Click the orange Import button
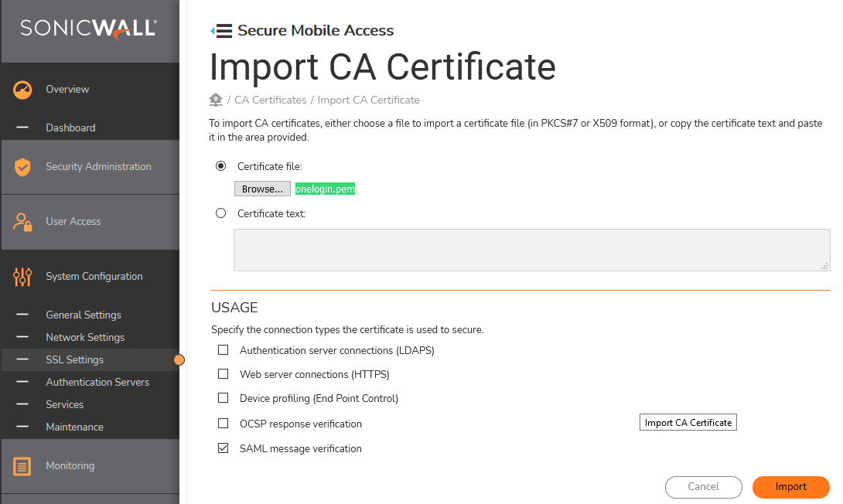The image size is (843, 504). (790, 487)
